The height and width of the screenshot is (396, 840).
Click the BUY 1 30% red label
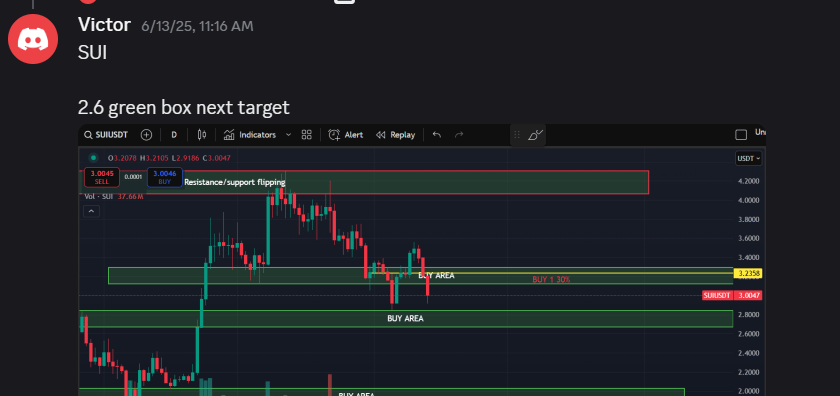[551, 280]
